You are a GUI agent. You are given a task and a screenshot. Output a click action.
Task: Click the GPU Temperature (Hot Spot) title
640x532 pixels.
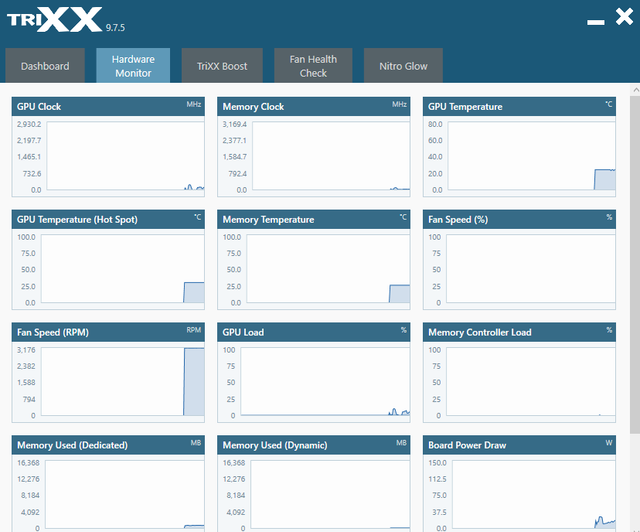point(77,220)
